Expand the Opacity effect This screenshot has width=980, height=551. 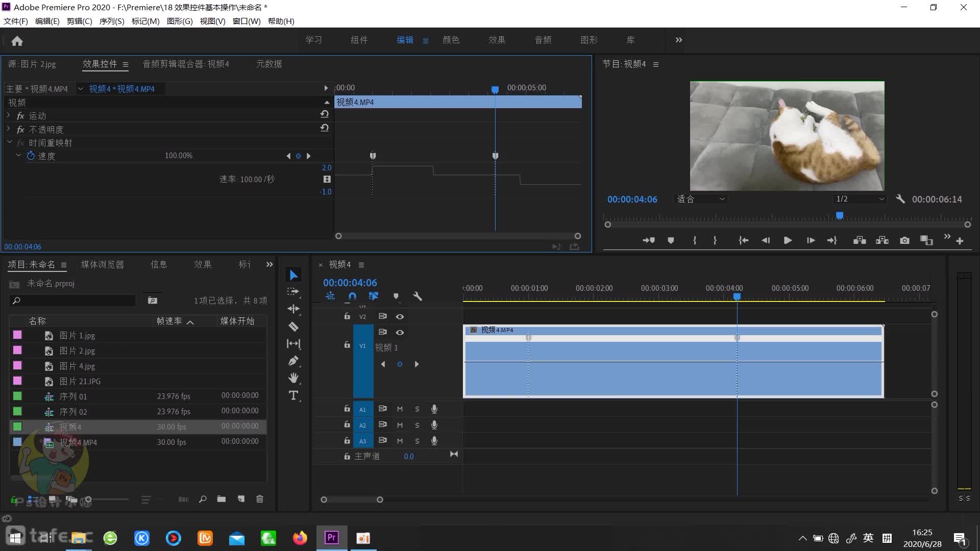[x=9, y=129]
